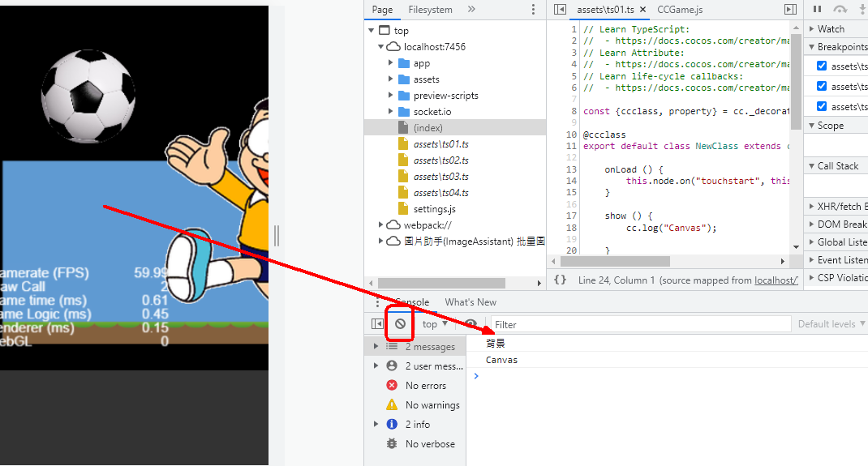
Task: Toggle the console sidebar panel icon
Action: click(377, 324)
